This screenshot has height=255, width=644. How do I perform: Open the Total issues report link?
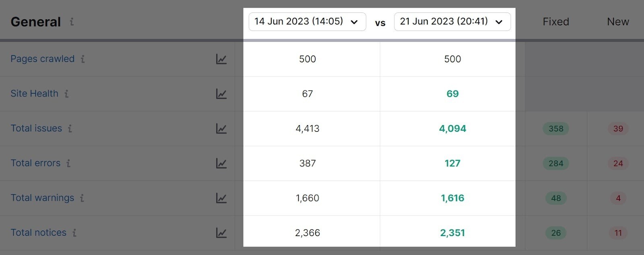[x=36, y=128]
